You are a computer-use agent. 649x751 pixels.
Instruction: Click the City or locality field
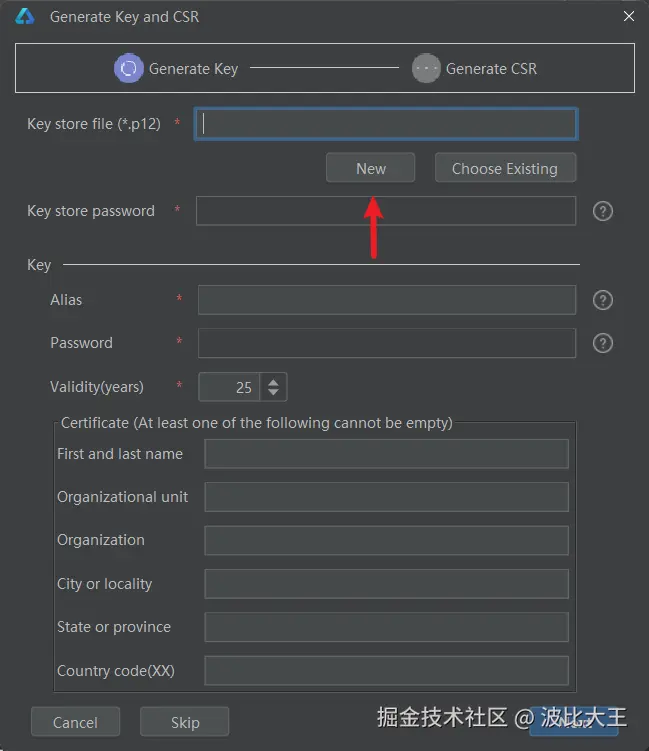(386, 583)
